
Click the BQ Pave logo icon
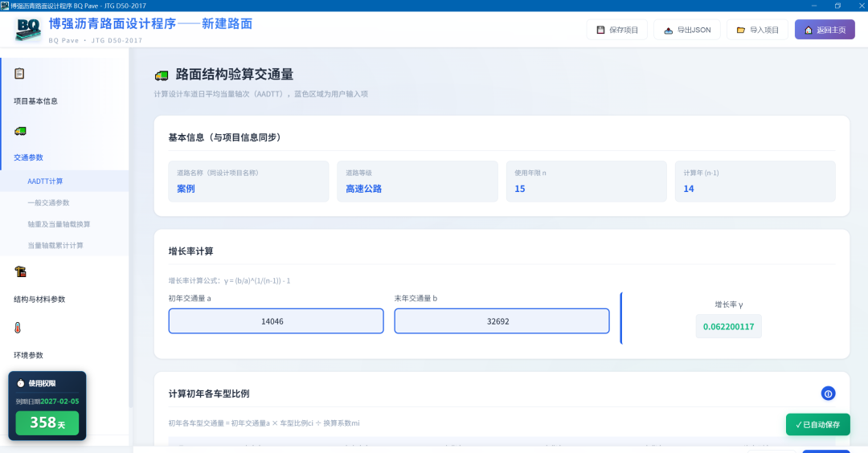coord(28,30)
